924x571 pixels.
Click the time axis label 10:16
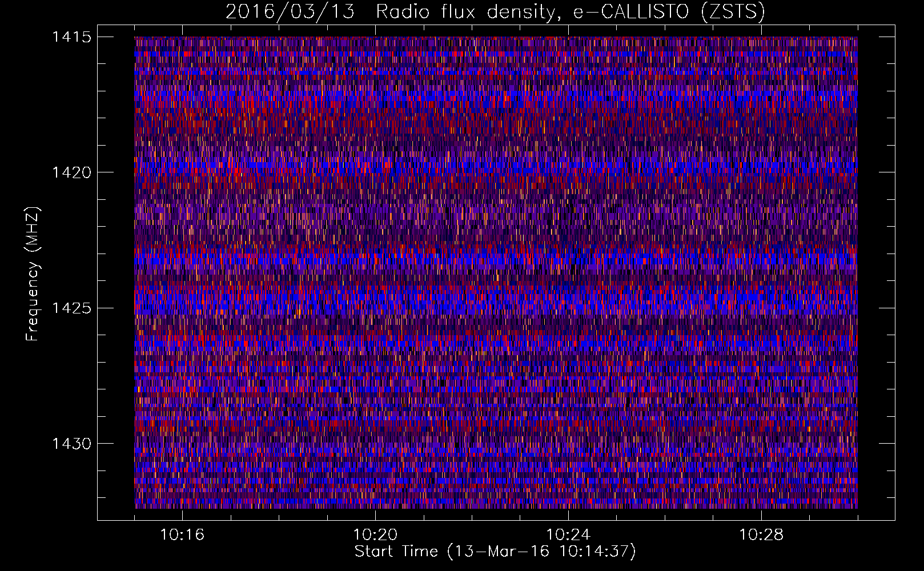(182, 535)
